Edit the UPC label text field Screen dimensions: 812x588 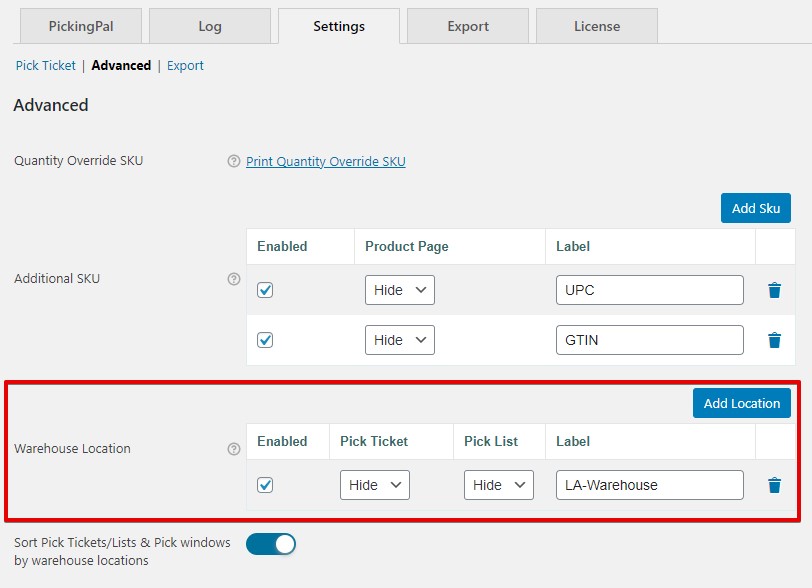point(649,289)
